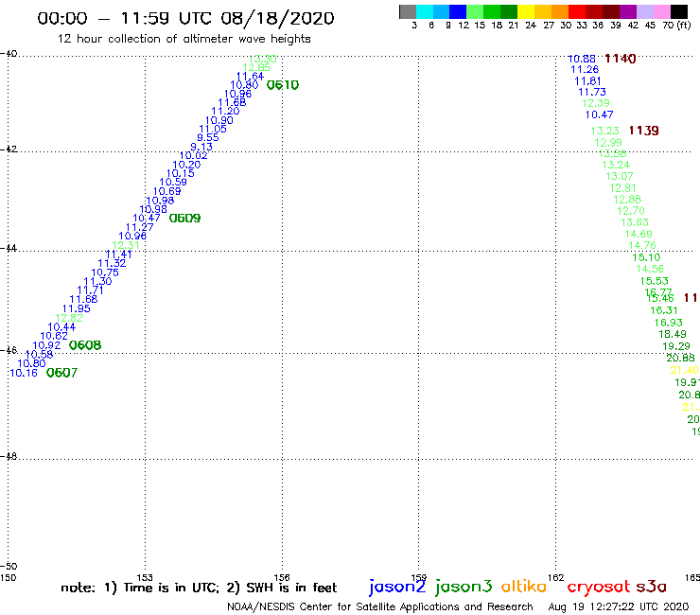Click the 15.10 wave height value

tap(646, 257)
